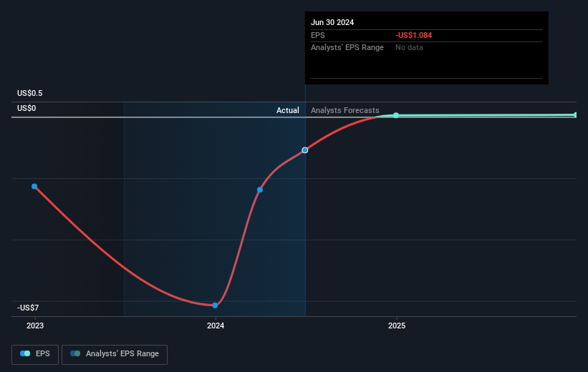Click the 2023 x-axis label

tap(35, 325)
